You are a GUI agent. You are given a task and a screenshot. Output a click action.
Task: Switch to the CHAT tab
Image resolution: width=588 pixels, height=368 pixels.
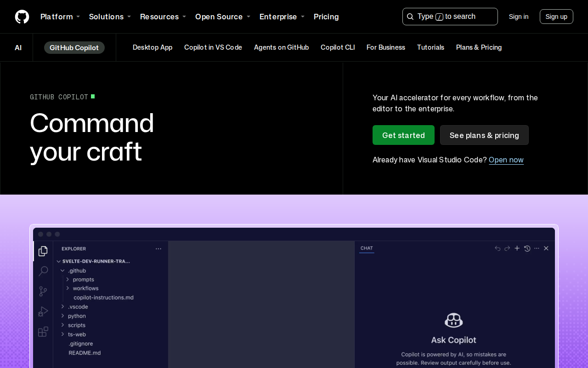367,248
